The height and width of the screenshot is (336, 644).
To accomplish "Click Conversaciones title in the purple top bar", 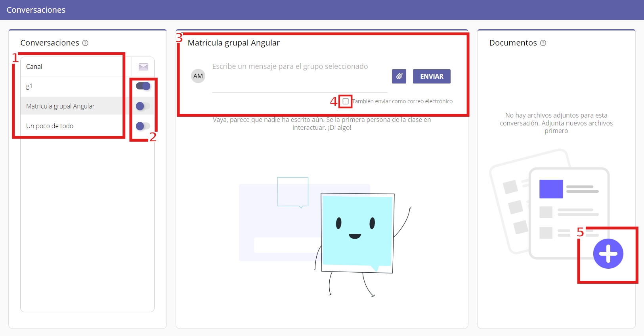I will (x=36, y=10).
